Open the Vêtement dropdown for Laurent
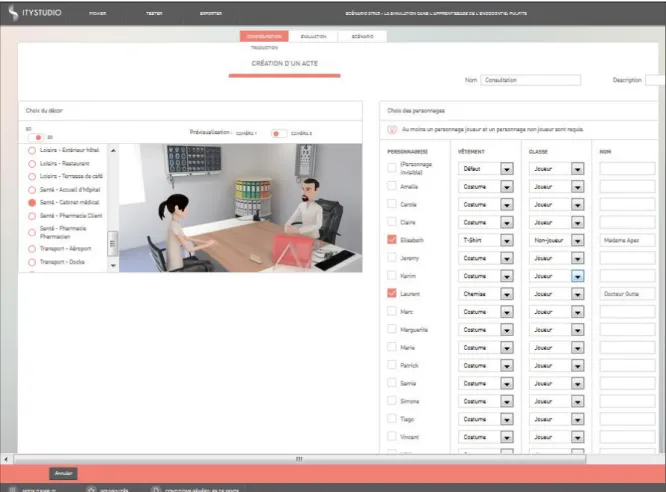 tap(486, 294)
